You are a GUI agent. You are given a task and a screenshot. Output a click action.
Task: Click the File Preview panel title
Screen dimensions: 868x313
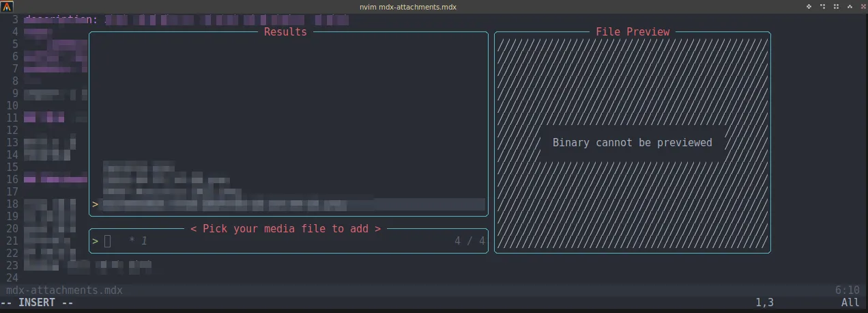click(632, 31)
